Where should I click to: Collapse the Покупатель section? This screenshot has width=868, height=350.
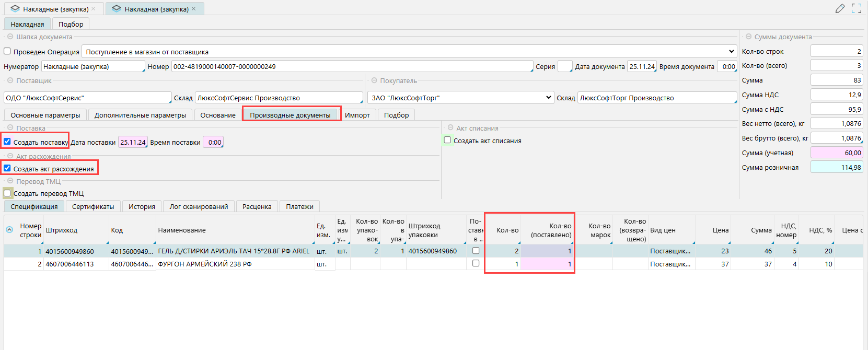coord(374,81)
